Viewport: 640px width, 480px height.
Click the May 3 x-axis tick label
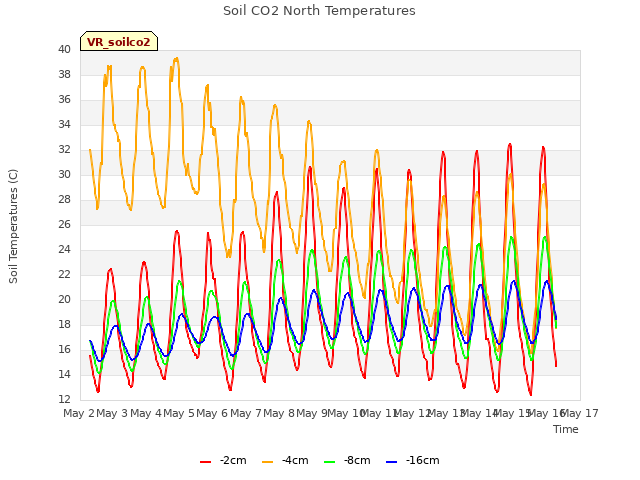pos(112,413)
